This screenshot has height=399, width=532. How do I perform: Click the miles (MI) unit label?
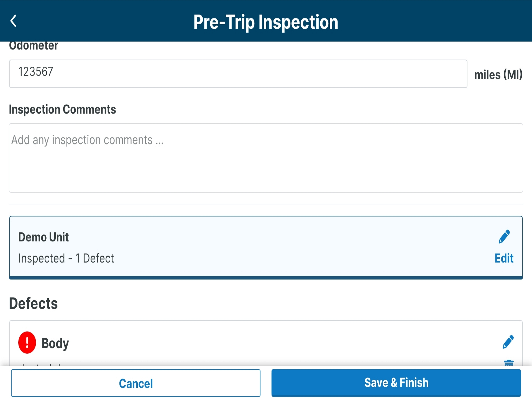498,75
